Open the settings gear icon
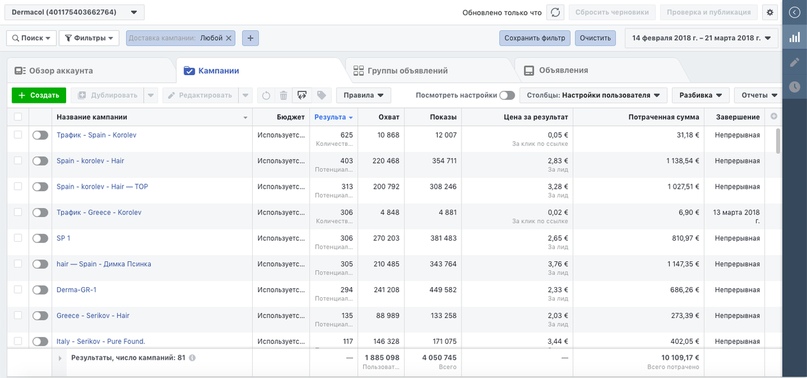 pyautogui.click(x=770, y=12)
